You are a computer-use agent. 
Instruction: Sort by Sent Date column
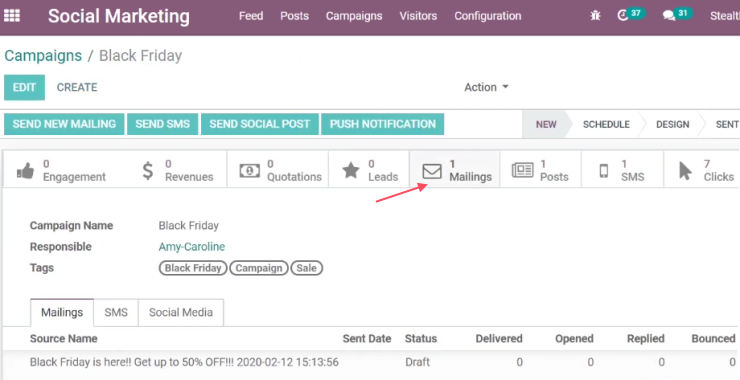[367, 339]
